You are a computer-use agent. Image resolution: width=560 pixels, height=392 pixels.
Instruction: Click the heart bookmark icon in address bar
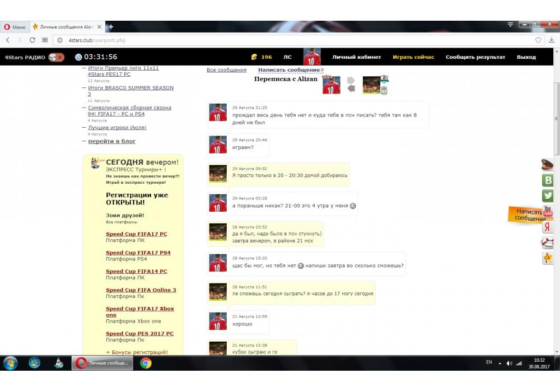click(x=539, y=40)
